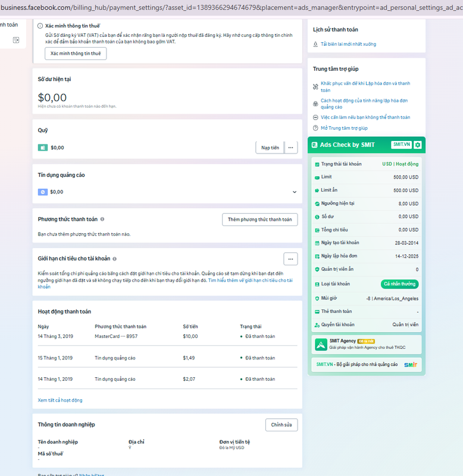Viewport: 463px width, 476px height.
Task: Select the 500,00 USD Limit value
Action: [406, 177]
